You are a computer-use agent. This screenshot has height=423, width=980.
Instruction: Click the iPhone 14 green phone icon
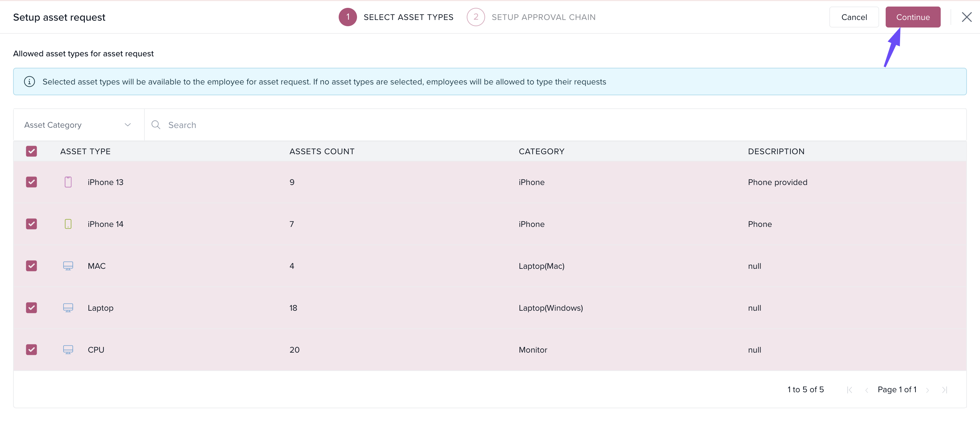[x=68, y=224]
